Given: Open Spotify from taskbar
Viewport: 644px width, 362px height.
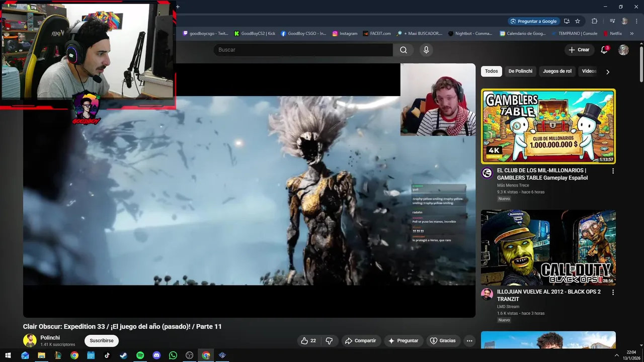Looking at the screenshot, I should [x=140, y=355].
